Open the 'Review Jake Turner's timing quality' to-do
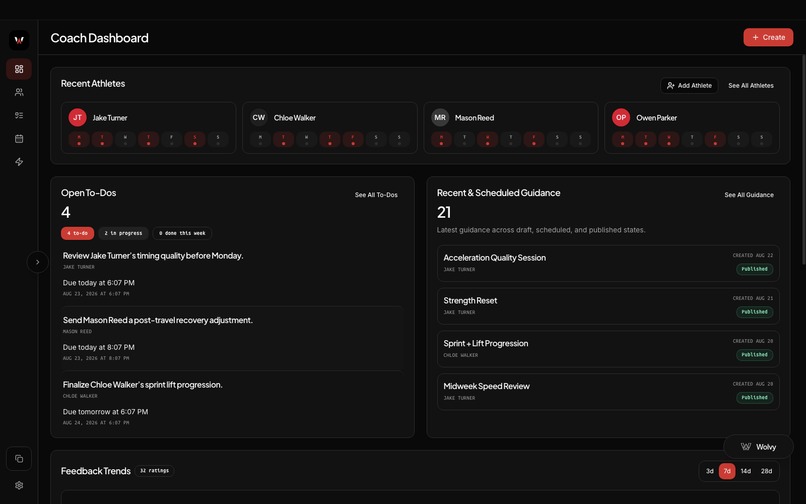The width and height of the screenshot is (806, 504). coord(153,256)
